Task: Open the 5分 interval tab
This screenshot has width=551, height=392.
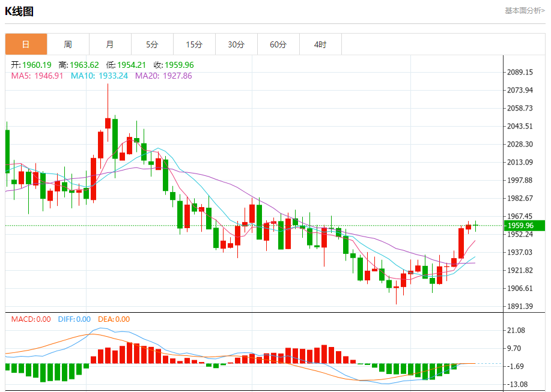Action: click(152, 44)
